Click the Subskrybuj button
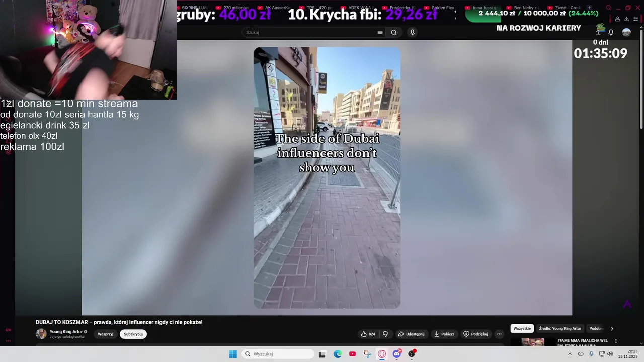This screenshot has width=644, height=362. pyautogui.click(x=133, y=334)
